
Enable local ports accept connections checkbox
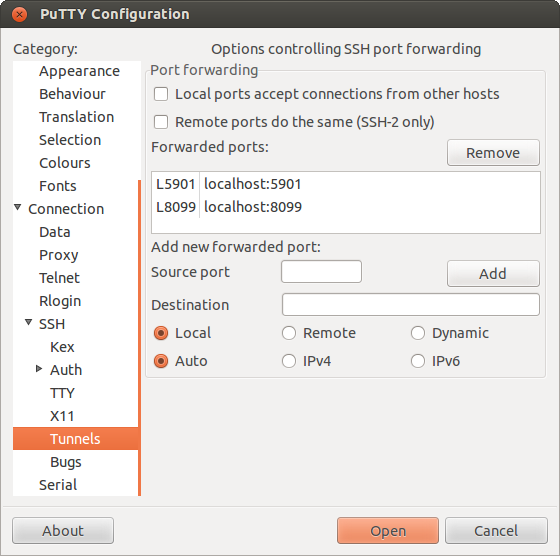(161, 94)
